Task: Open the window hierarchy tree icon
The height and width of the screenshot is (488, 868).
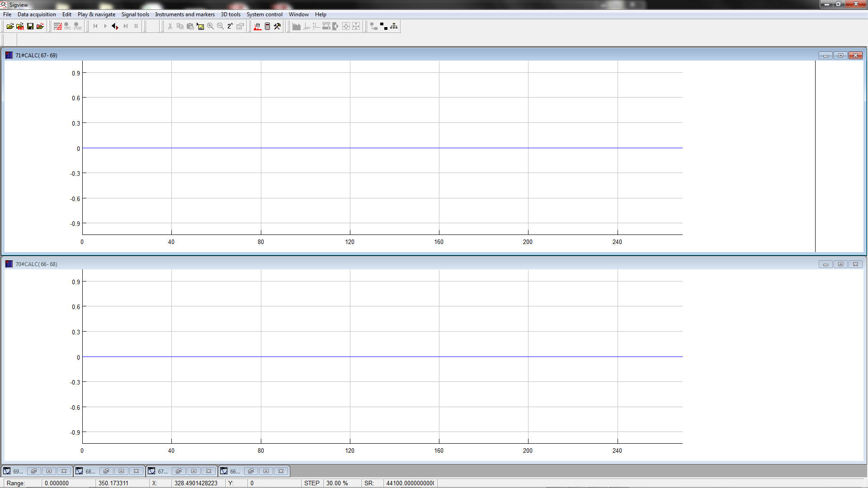Action: pos(394,26)
